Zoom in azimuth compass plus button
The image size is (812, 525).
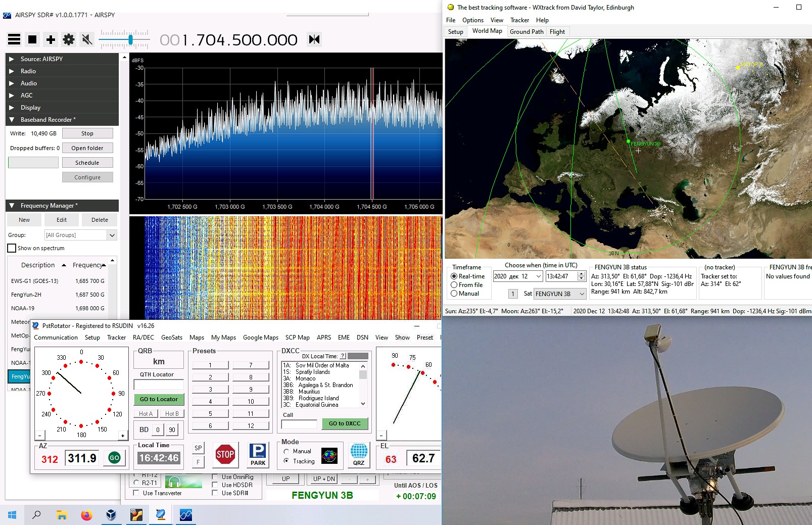(x=122, y=436)
